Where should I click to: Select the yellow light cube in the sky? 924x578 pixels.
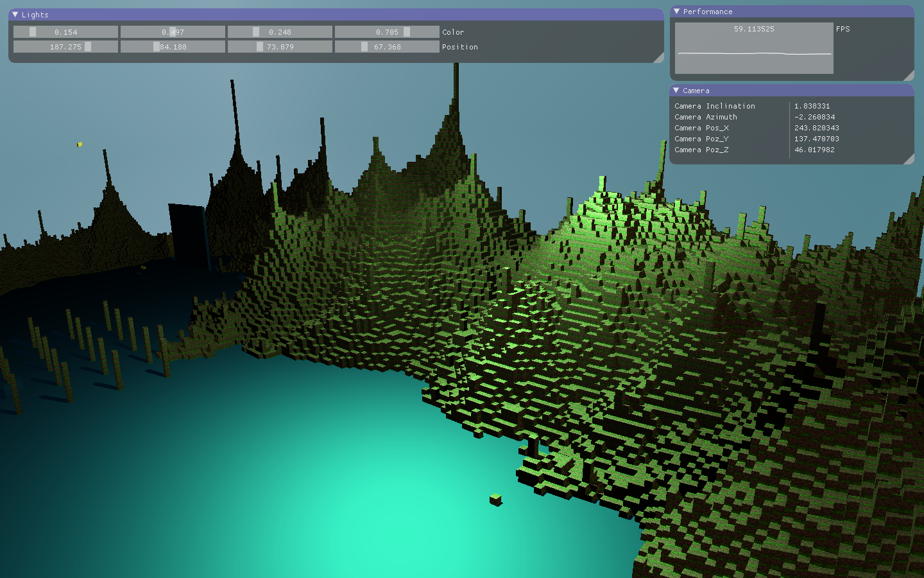point(80,144)
